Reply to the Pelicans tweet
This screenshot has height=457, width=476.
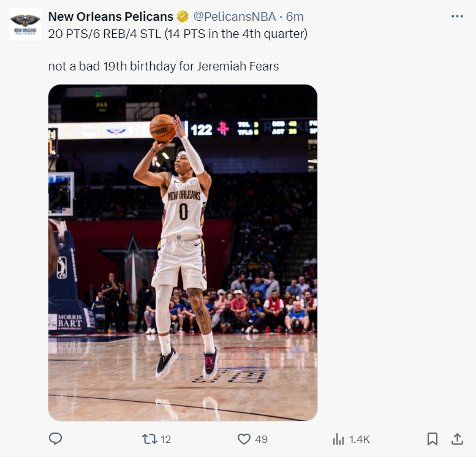point(55,439)
